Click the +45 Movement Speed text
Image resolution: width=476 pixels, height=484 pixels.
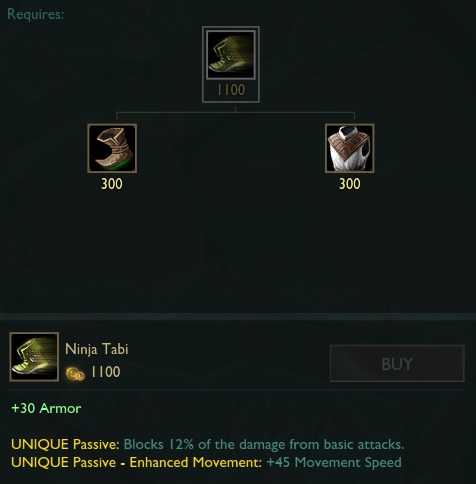[x=334, y=462]
